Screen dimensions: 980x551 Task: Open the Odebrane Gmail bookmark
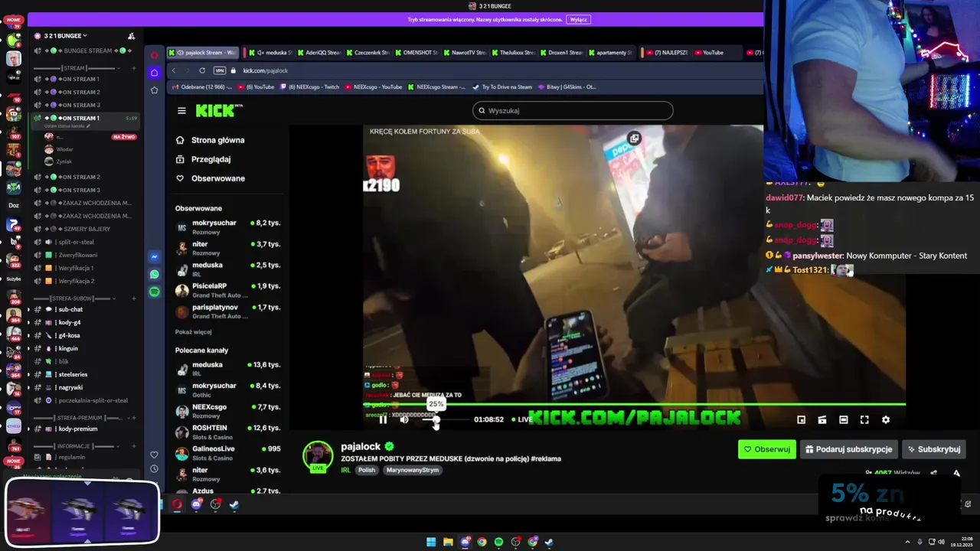tap(204, 87)
